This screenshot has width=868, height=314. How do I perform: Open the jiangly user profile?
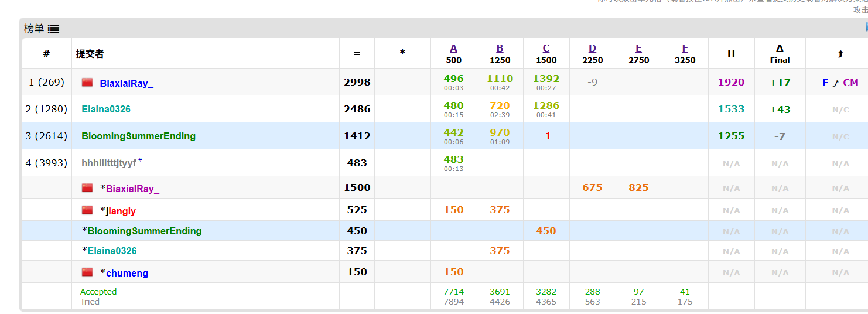pos(121,211)
